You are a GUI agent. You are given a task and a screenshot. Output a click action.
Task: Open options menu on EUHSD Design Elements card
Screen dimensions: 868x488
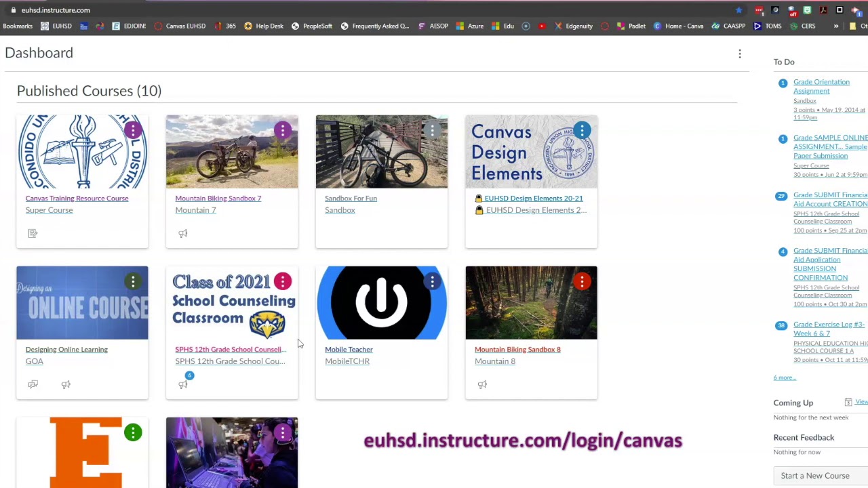(x=582, y=130)
